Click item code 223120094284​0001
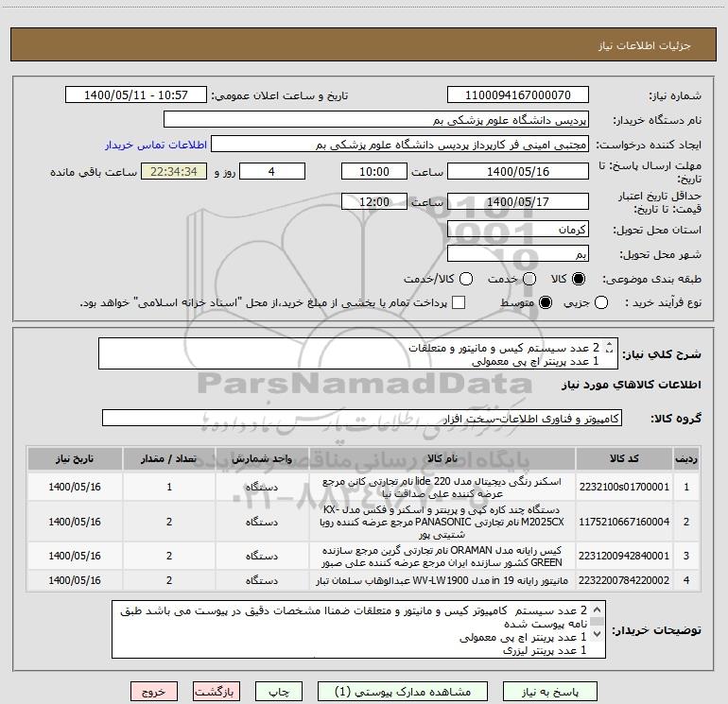Image resolution: width=728 pixels, height=704 pixels. pyautogui.click(x=624, y=556)
